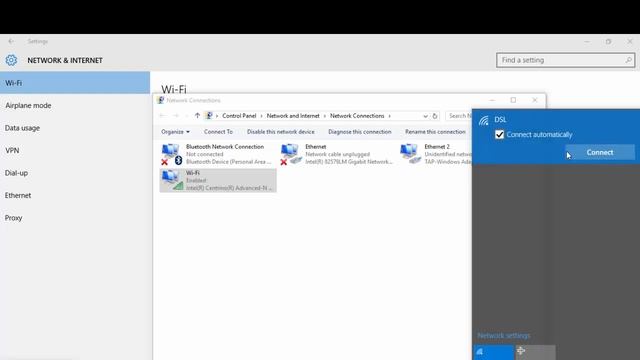The image size is (640, 360).
Task: Click the DSL network name
Action: [x=500, y=120]
